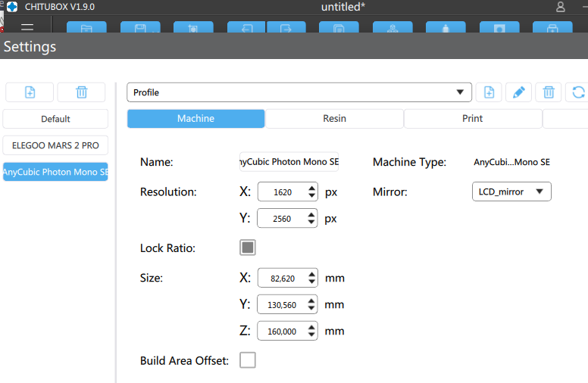Click the Save project toolbar icon

point(140,27)
